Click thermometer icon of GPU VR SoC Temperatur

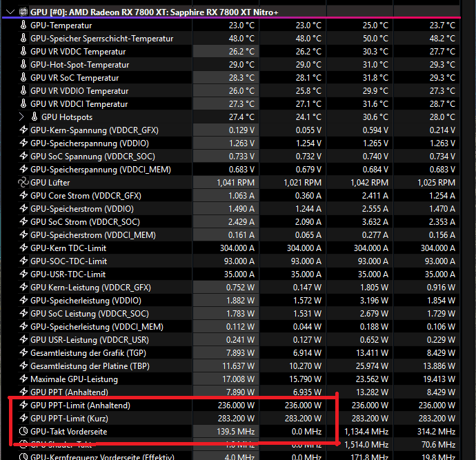(23, 77)
